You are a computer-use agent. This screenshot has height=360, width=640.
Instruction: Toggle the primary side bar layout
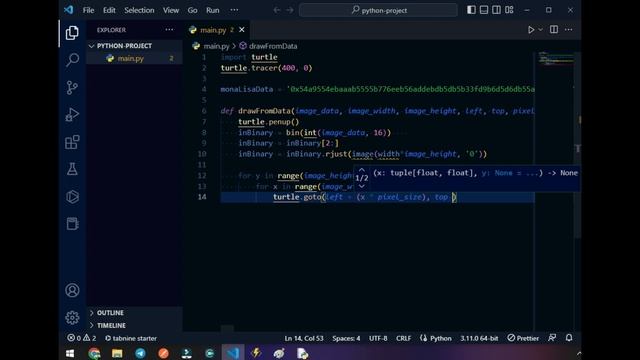coord(471,10)
